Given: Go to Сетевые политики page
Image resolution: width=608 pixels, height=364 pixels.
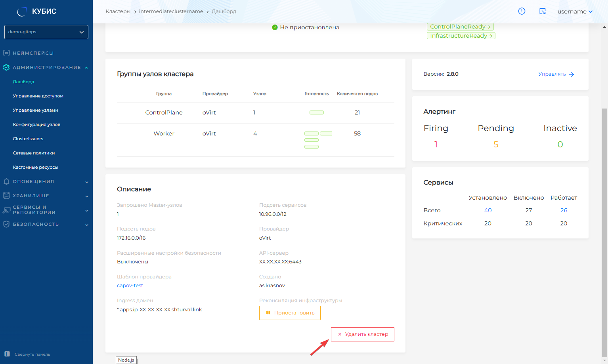Looking at the screenshot, I should [x=34, y=153].
